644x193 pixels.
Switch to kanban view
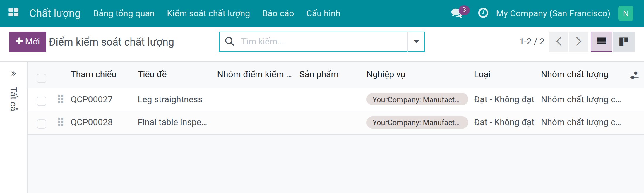624,42
